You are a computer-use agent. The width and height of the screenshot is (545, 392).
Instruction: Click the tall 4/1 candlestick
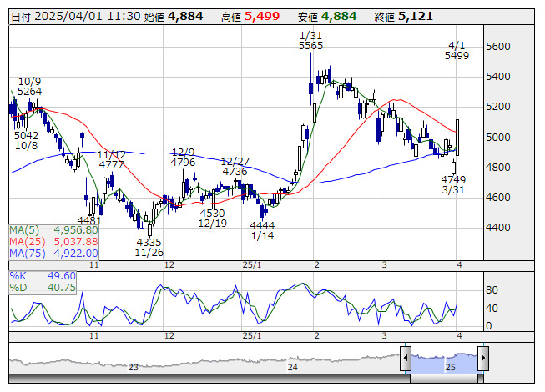tap(457, 137)
